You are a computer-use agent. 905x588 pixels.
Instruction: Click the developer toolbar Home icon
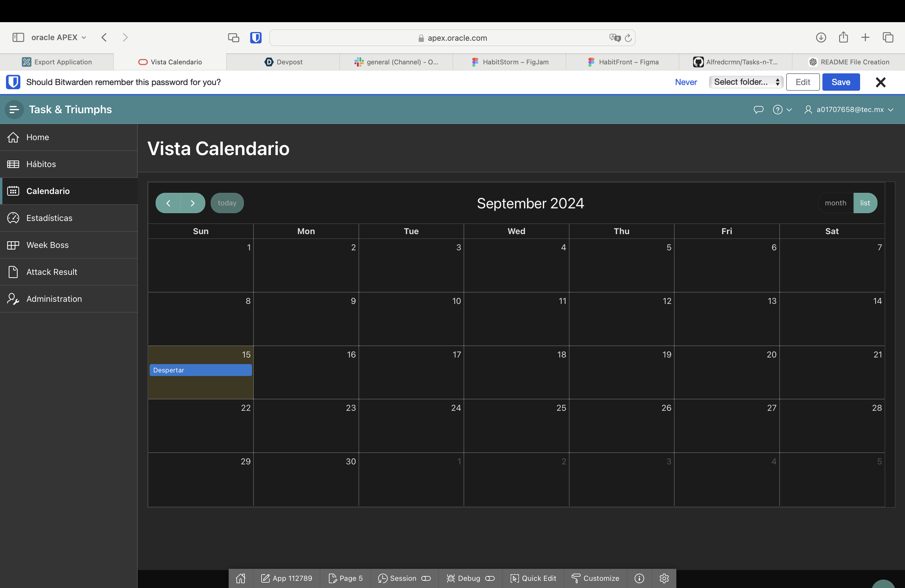click(x=241, y=578)
